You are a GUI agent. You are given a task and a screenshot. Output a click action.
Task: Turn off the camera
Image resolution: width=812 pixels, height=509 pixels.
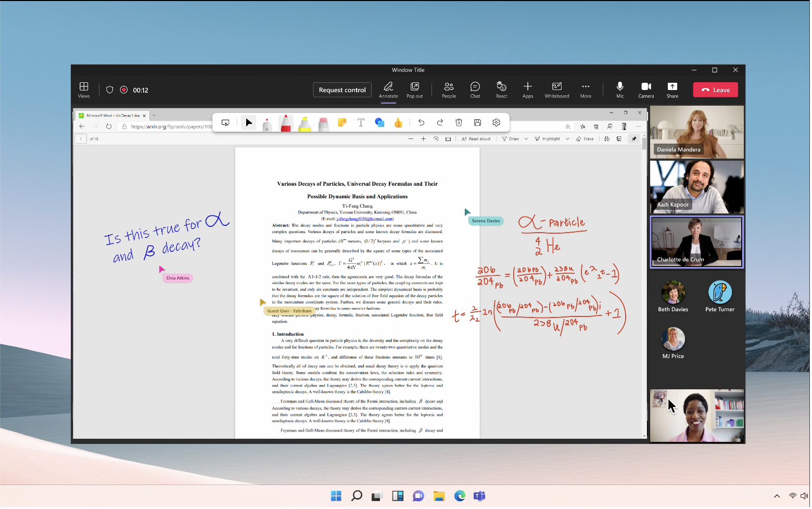click(646, 90)
